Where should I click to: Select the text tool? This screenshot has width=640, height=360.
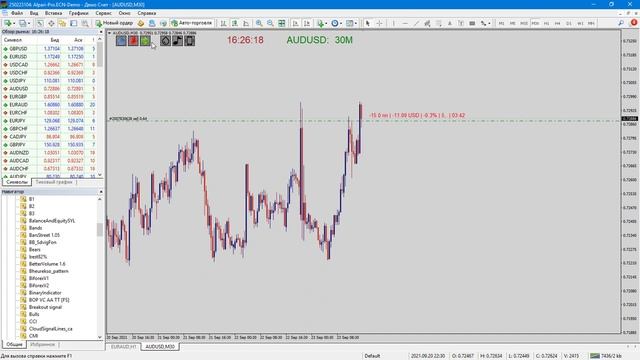pyautogui.click(x=450, y=23)
